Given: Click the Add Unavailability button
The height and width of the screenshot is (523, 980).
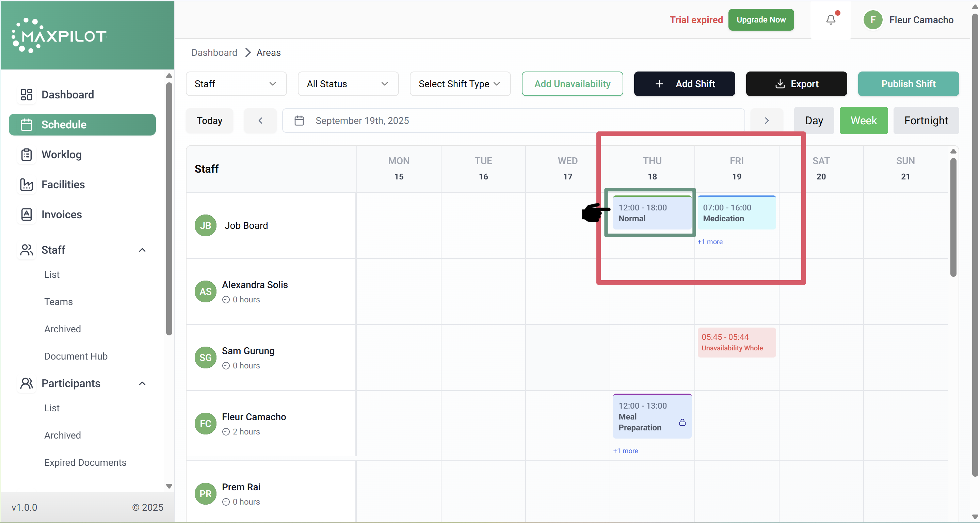Looking at the screenshot, I should pyautogui.click(x=572, y=84).
